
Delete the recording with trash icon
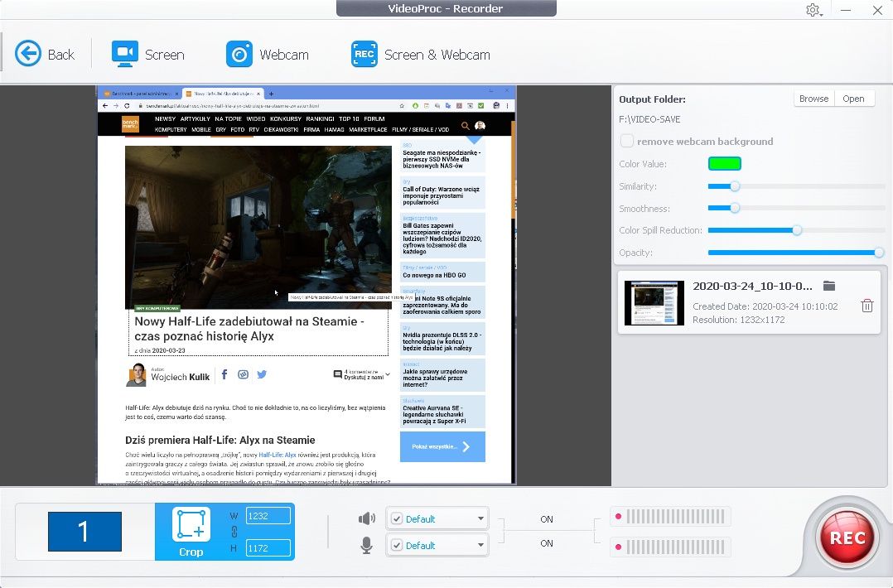pos(866,306)
